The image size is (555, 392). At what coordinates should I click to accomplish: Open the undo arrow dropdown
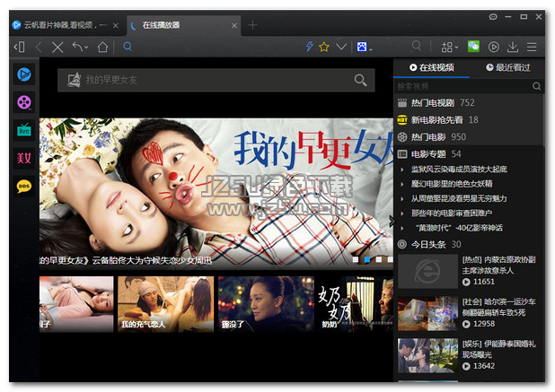pyautogui.click(x=86, y=48)
